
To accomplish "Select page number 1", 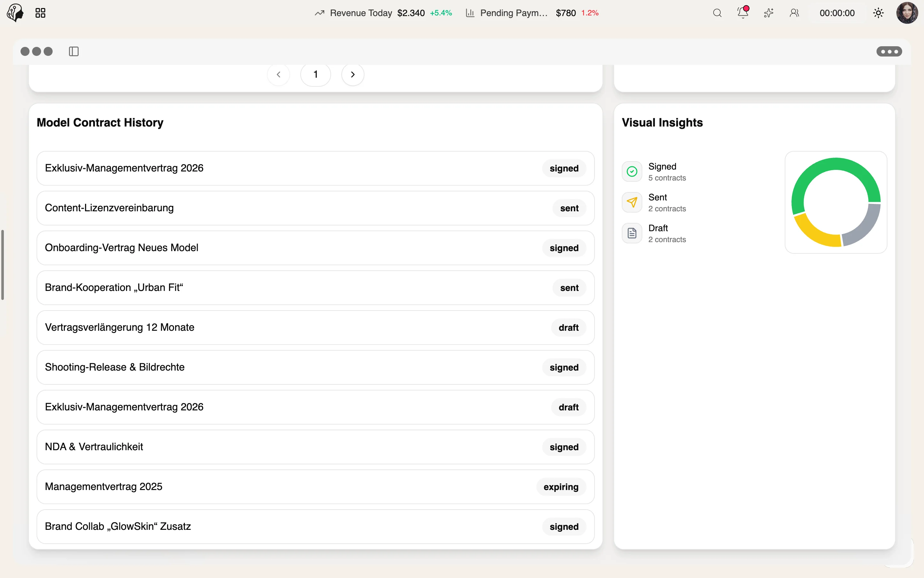I will coord(316,74).
